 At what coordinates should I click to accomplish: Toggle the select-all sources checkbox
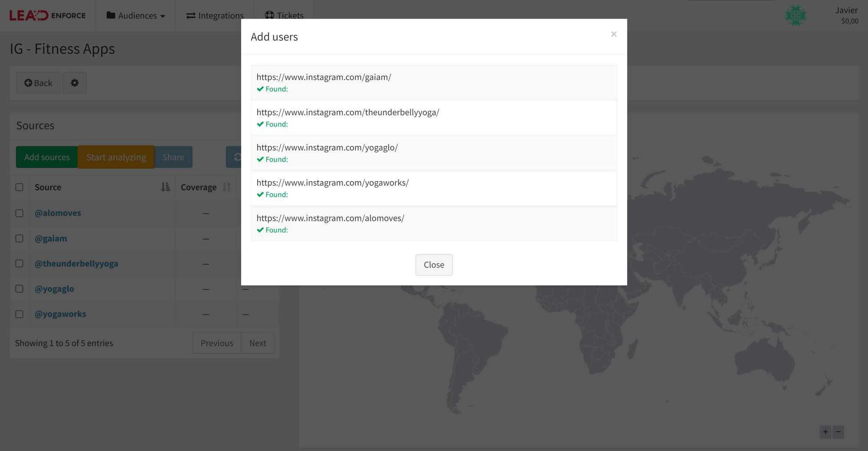coord(20,187)
